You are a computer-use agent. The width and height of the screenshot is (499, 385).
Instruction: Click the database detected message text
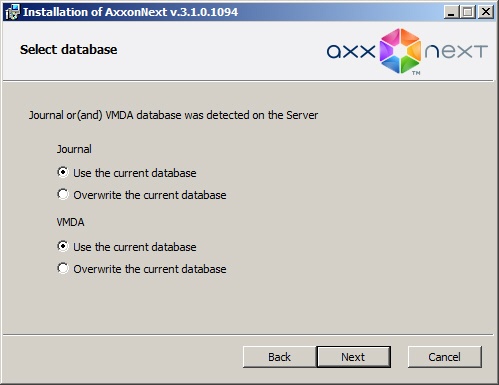[173, 115]
